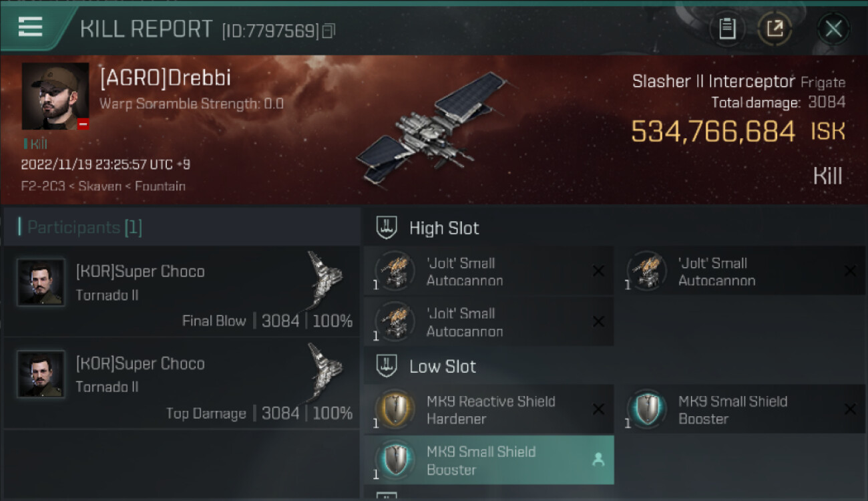Copy kill report ID icon
The image size is (868, 501).
328,31
